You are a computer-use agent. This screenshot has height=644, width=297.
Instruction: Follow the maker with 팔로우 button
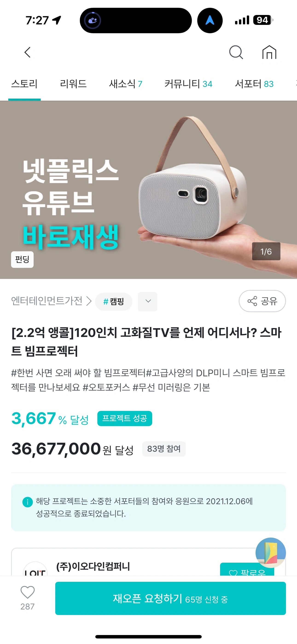click(x=247, y=570)
